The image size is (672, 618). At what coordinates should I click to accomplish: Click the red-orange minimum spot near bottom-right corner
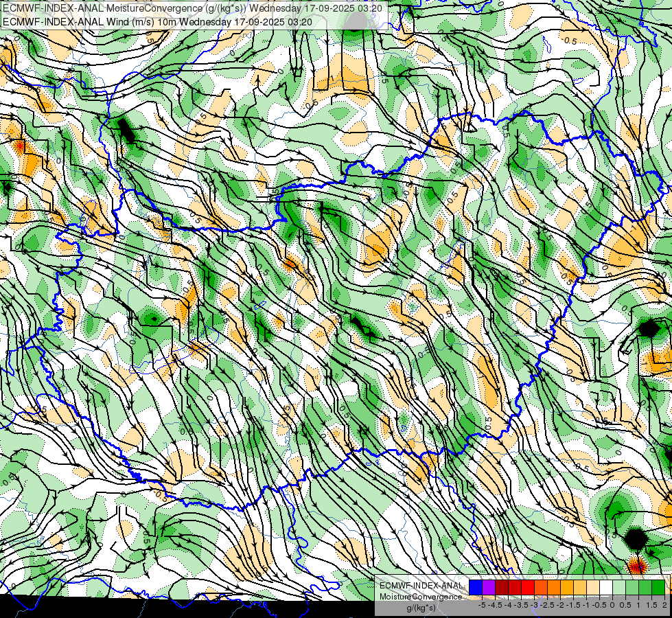pos(637,566)
